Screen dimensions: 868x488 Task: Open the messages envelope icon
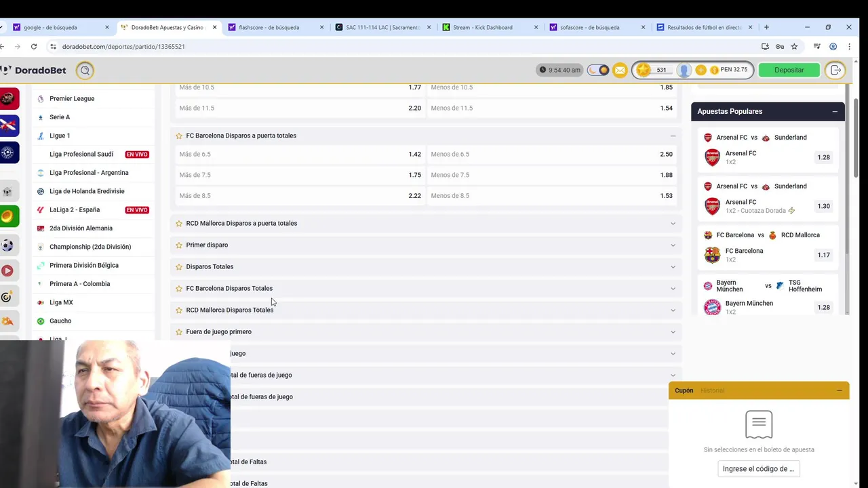pyautogui.click(x=620, y=70)
